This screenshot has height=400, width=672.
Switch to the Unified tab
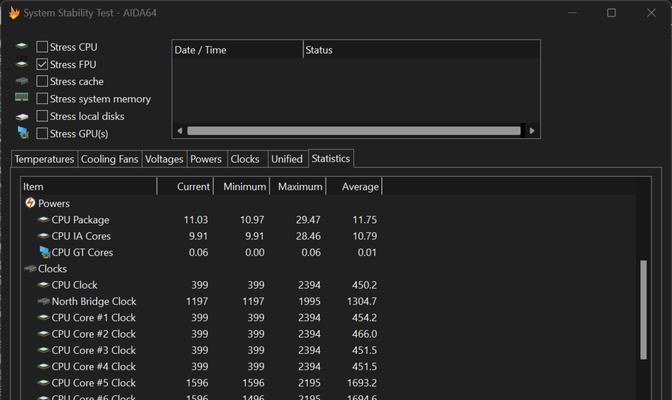coord(287,159)
